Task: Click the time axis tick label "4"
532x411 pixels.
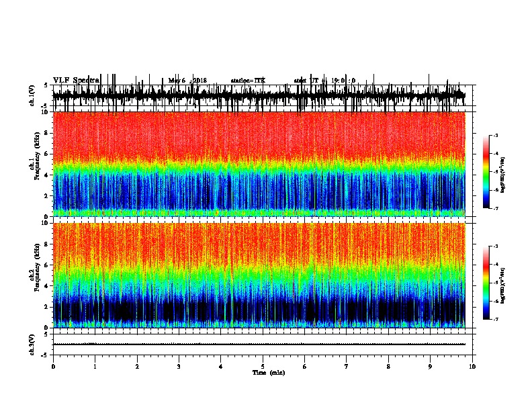Action: click(x=221, y=367)
